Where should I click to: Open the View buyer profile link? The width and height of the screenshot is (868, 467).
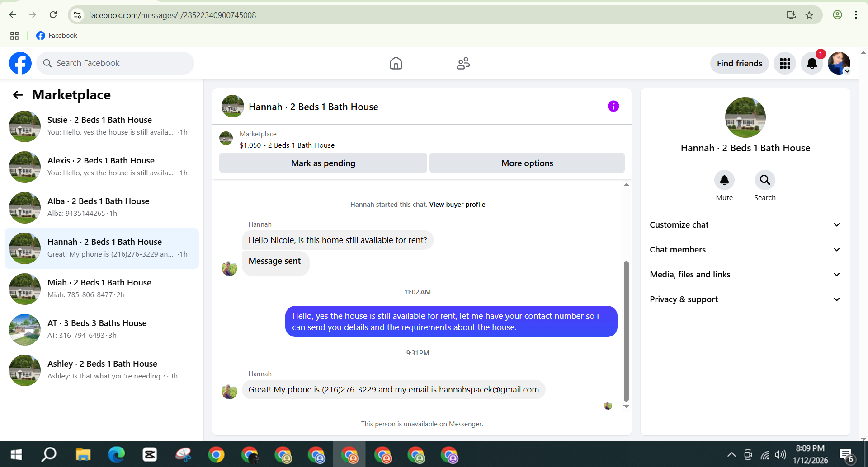click(x=457, y=205)
